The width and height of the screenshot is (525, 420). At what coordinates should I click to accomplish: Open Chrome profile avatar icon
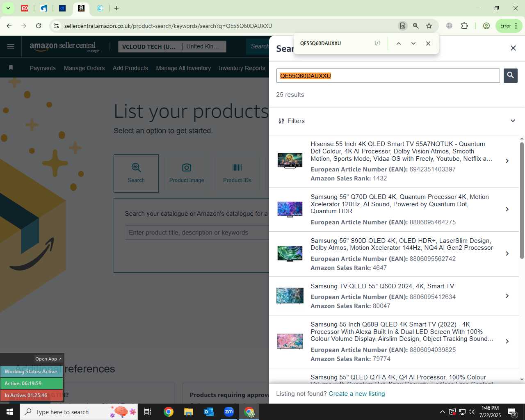tap(486, 26)
